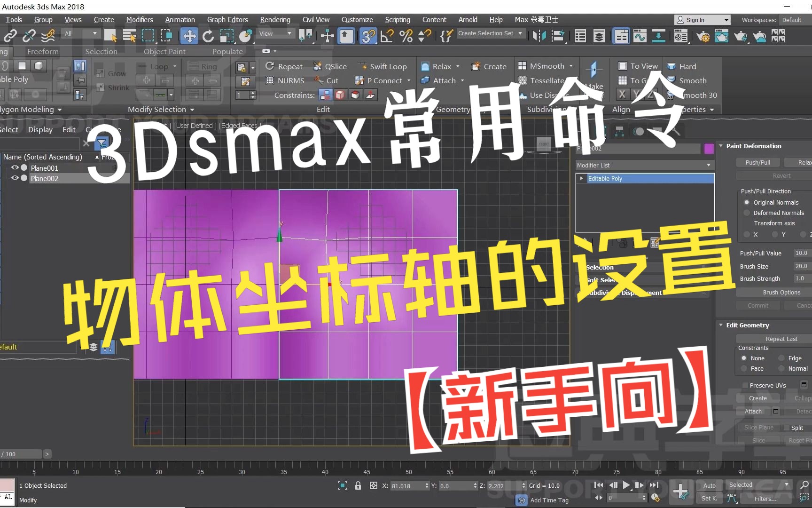Activate the Select and Scale tool
The width and height of the screenshot is (812, 508).
coord(227,36)
